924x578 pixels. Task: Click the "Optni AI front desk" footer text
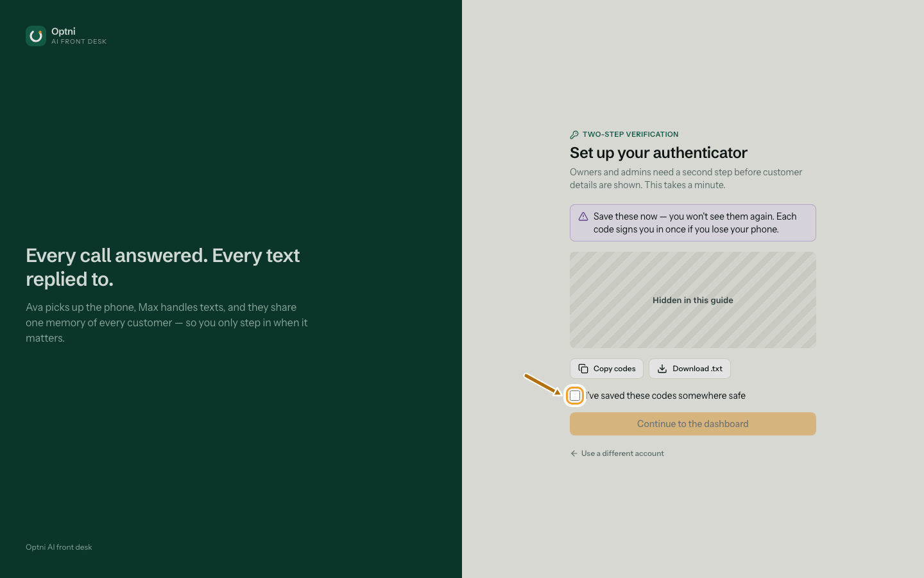click(x=59, y=547)
